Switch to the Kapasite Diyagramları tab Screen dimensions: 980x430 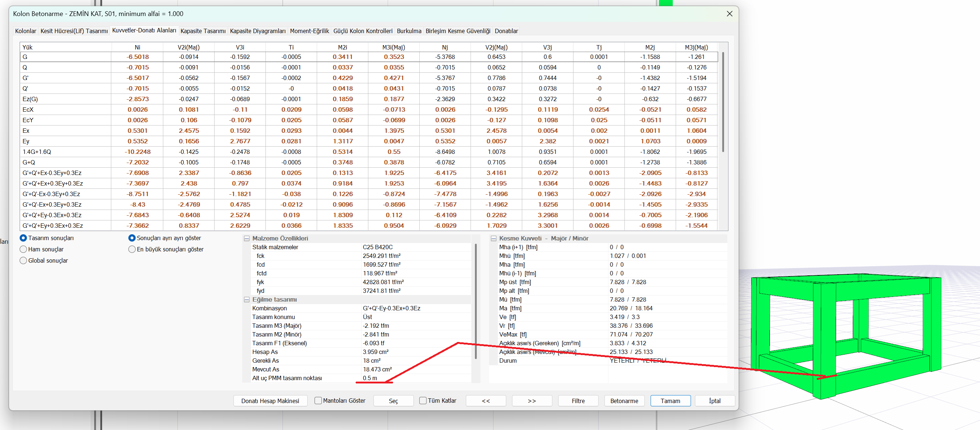(257, 31)
